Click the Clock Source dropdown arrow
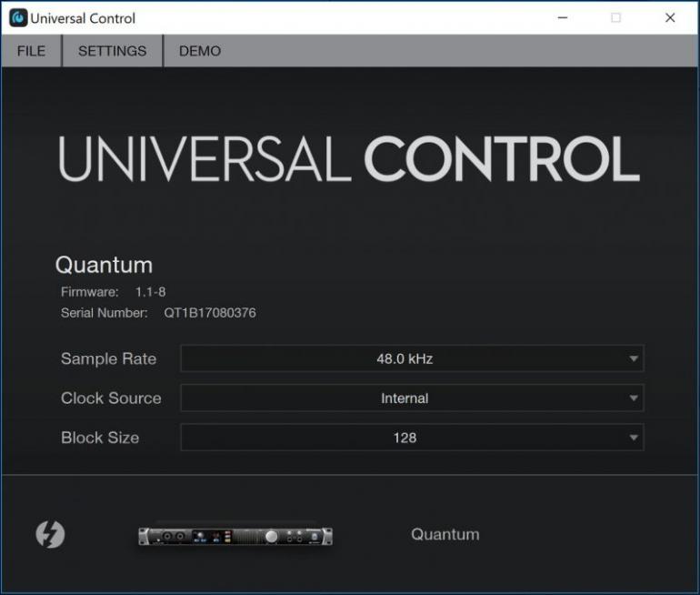The height and width of the screenshot is (595, 700). tap(633, 398)
